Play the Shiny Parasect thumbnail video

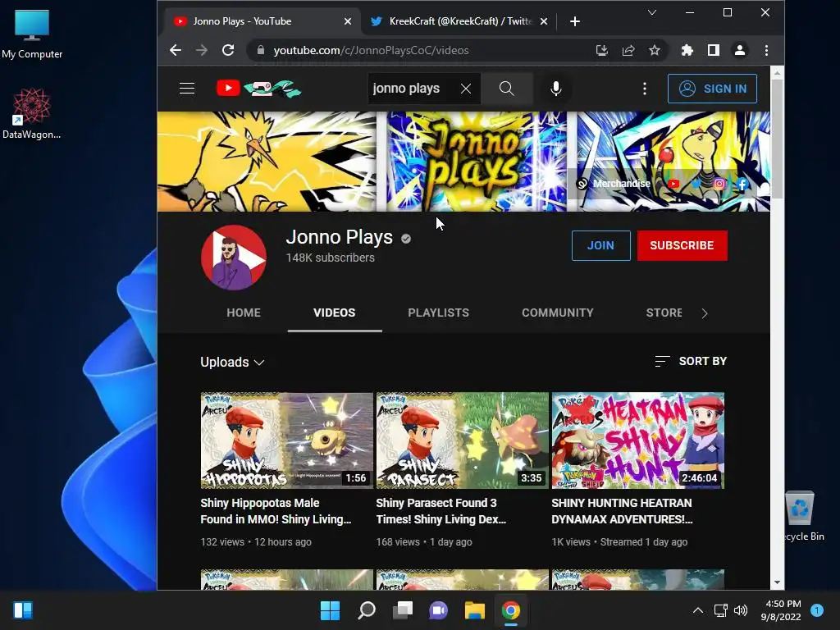tap(463, 441)
